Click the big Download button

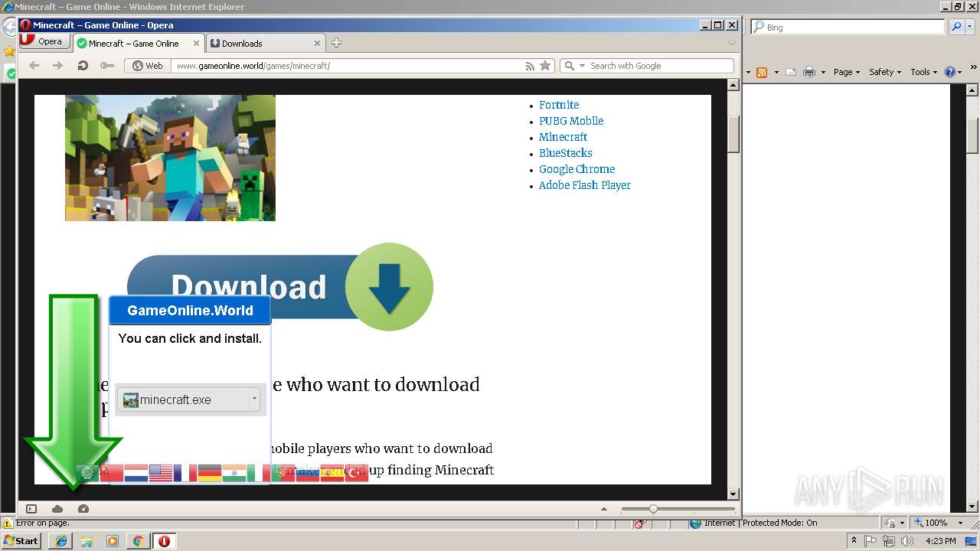280,287
